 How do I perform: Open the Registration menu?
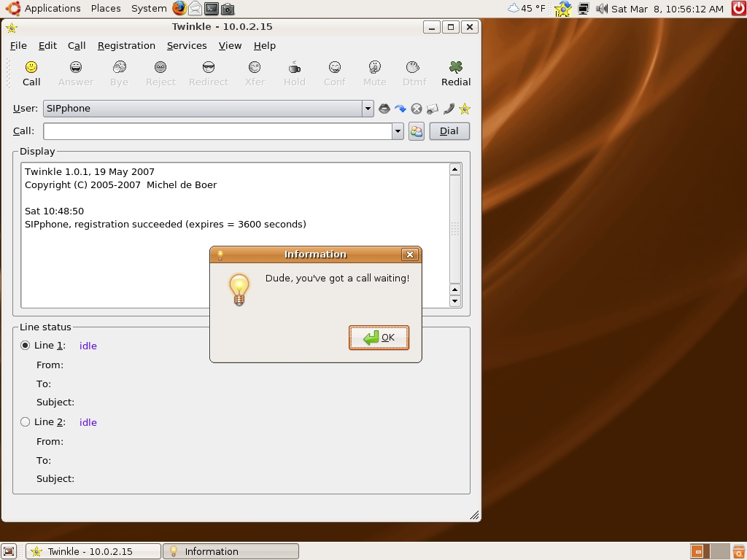126,46
